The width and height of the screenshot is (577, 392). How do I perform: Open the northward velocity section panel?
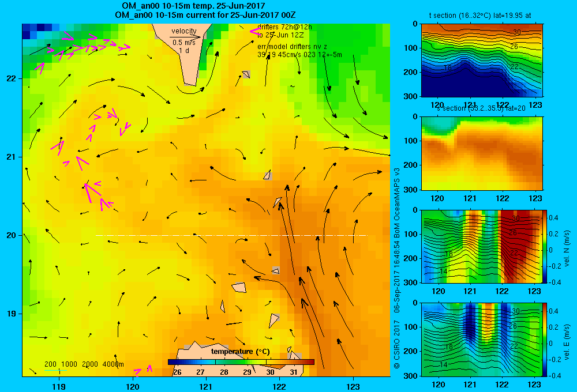[x=482, y=246]
